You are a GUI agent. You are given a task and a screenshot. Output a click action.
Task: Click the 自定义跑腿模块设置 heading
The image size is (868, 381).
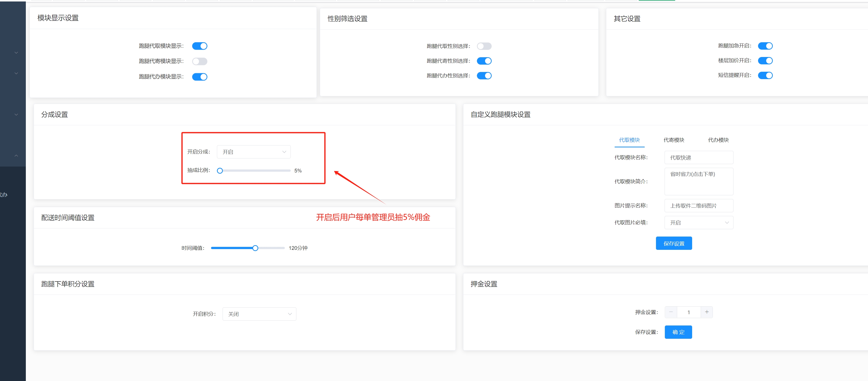tap(500, 114)
